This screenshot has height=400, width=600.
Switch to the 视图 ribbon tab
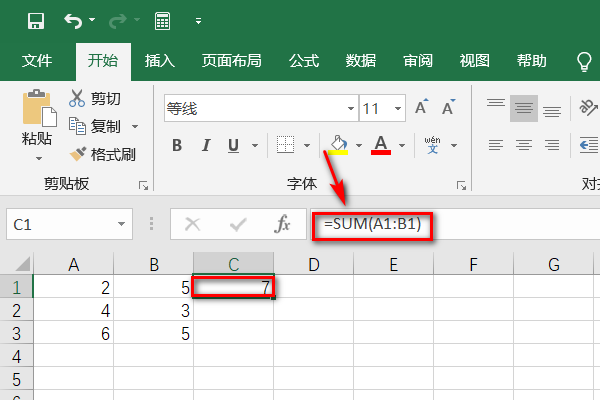(x=474, y=61)
